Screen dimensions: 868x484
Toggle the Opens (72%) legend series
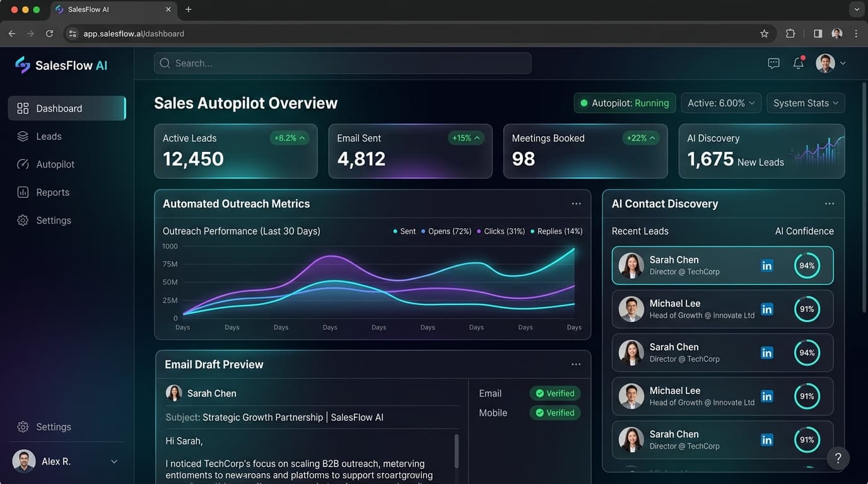click(446, 231)
